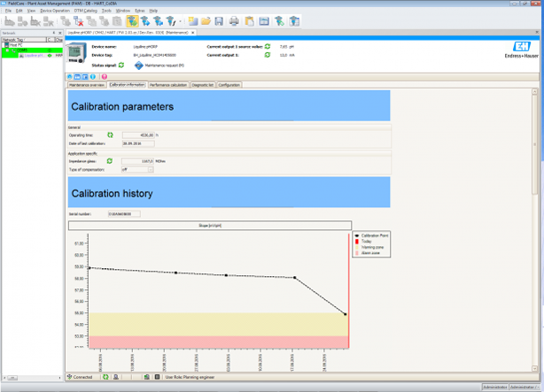Click the last calibration point on the chart

coord(346,314)
